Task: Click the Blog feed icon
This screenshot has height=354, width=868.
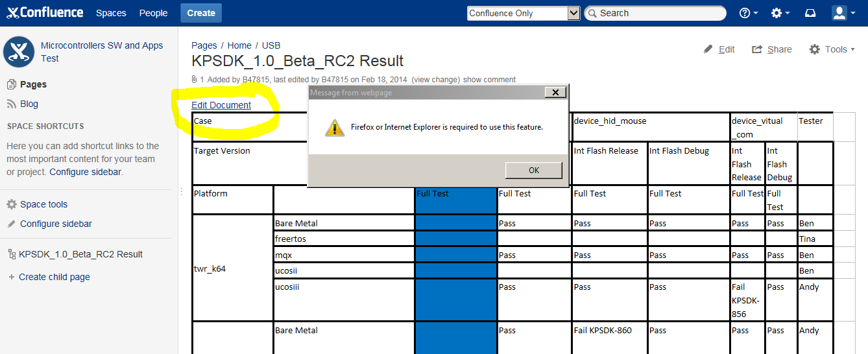Action: pyautogui.click(x=12, y=104)
